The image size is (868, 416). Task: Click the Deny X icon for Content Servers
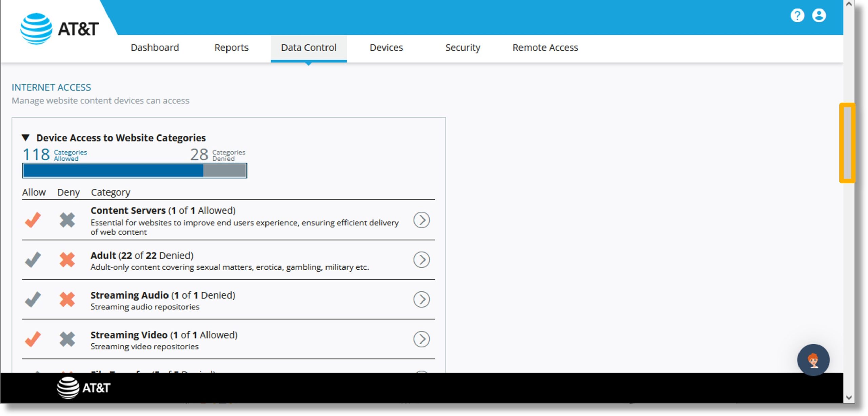pos(67,220)
